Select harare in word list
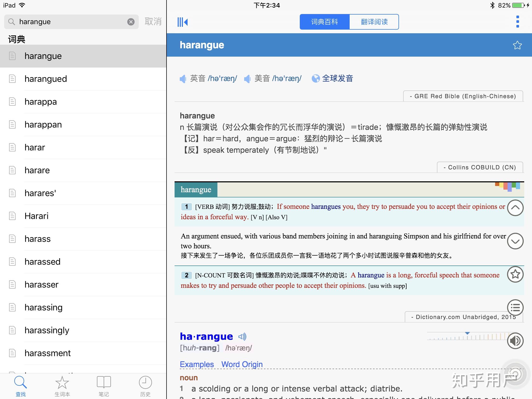 point(83,170)
